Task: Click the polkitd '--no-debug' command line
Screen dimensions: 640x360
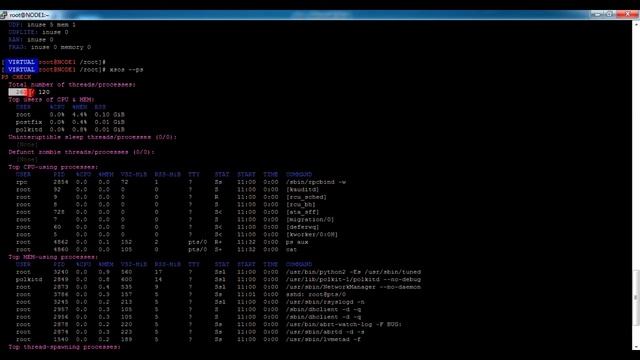Action: tap(353, 280)
